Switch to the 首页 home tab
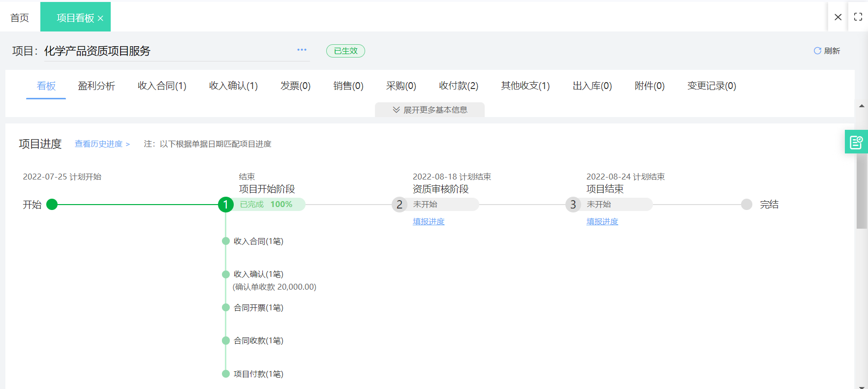The width and height of the screenshot is (868, 389). (x=20, y=18)
